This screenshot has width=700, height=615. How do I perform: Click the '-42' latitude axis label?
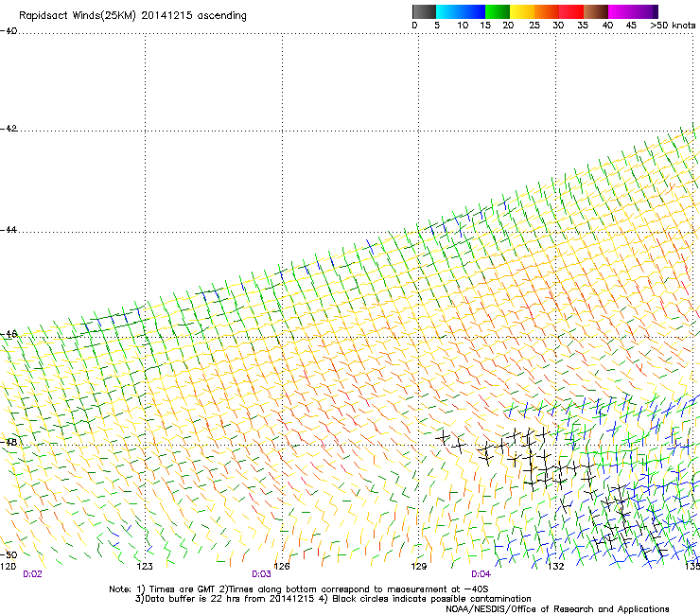pos(9,129)
